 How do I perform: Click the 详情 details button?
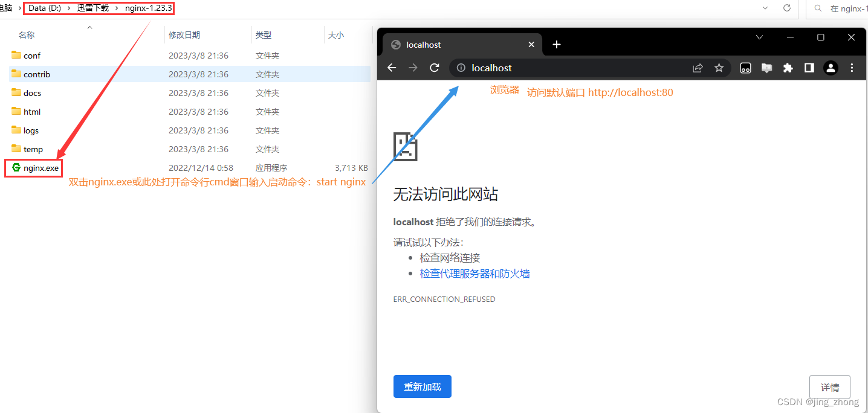pos(830,387)
